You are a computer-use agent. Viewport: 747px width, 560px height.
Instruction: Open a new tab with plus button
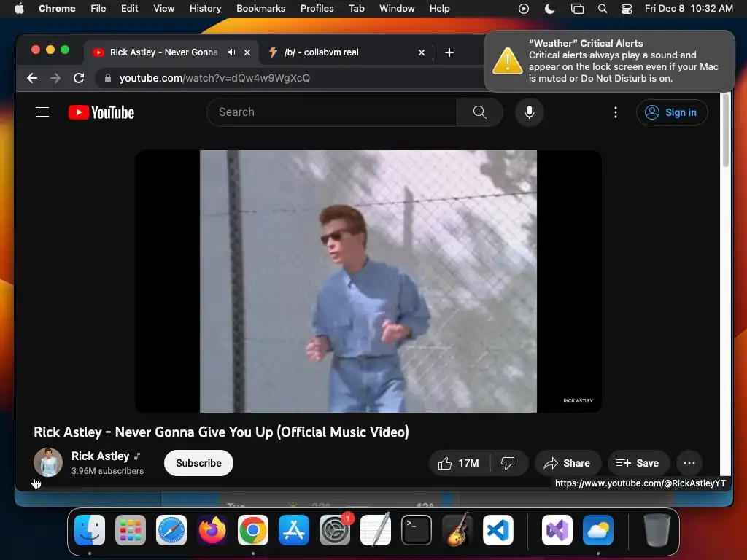click(449, 52)
